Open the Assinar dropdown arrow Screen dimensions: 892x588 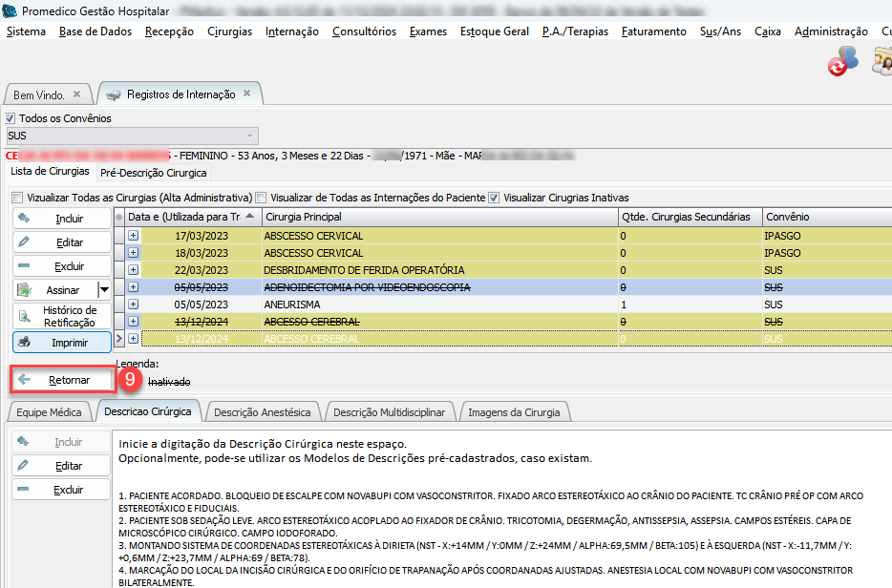click(105, 290)
